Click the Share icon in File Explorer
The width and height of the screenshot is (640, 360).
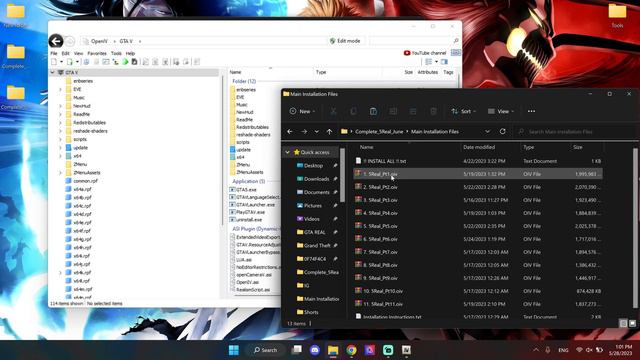(413, 111)
